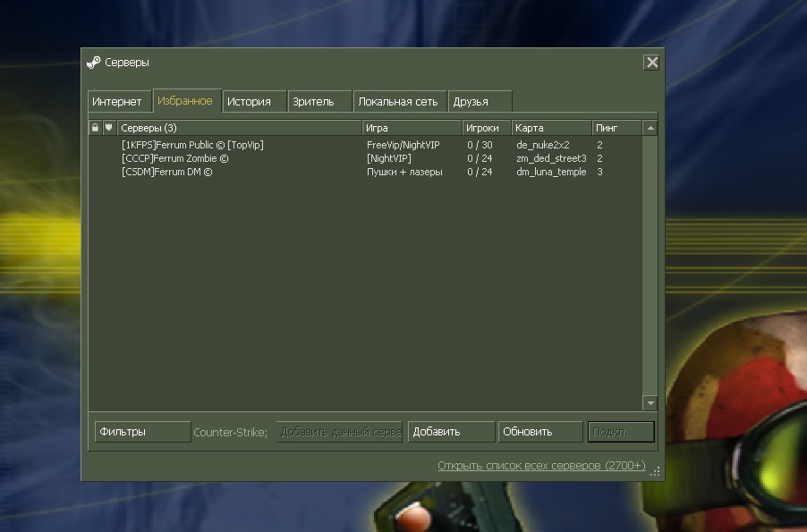The image size is (807, 532).
Task: Click the Steam logo in the title bar
Action: point(93,63)
